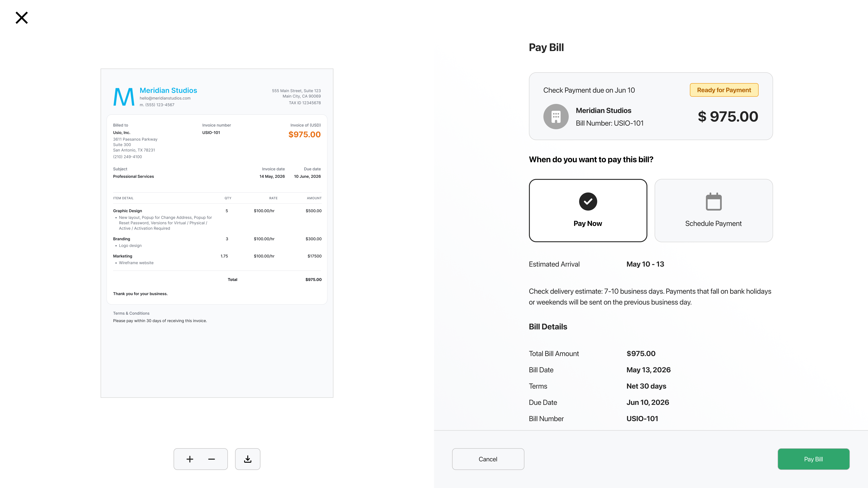Click the Bill Details heading
Image resolution: width=868 pixels, height=488 pixels.
pos(548,327)
